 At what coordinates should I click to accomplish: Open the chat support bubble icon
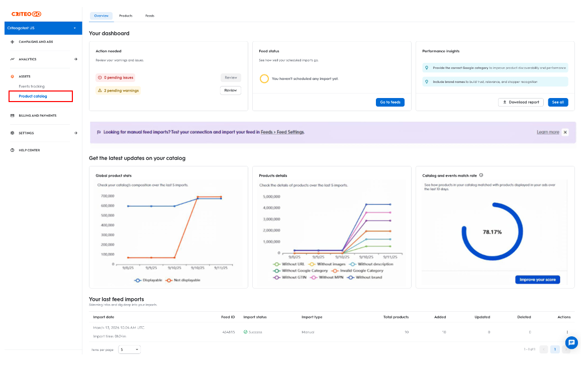[x=571, y=342]
